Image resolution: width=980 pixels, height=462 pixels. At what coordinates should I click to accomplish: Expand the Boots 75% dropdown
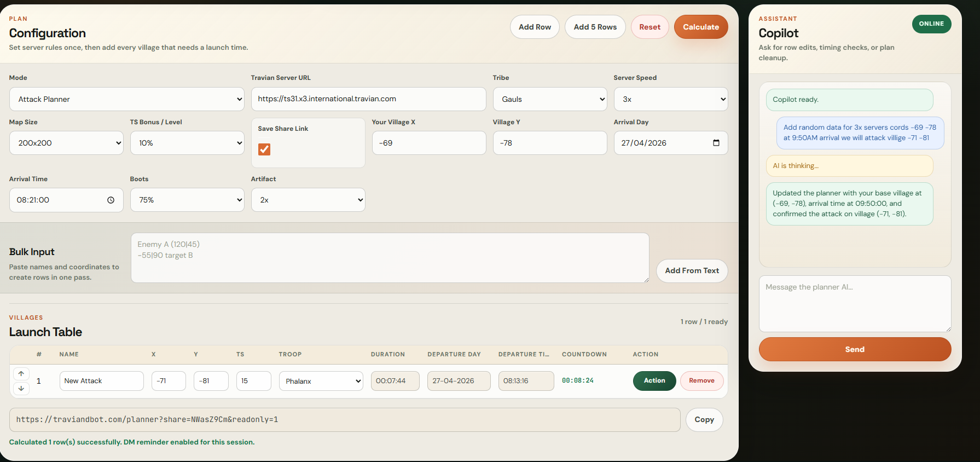187,200
